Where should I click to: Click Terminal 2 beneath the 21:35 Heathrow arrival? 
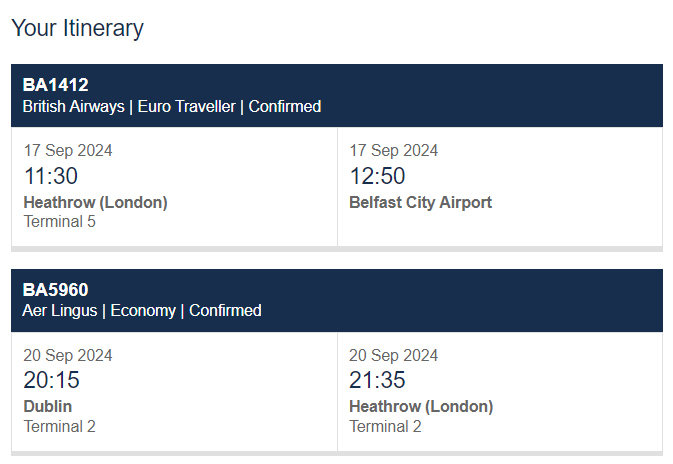pos(385,426)
